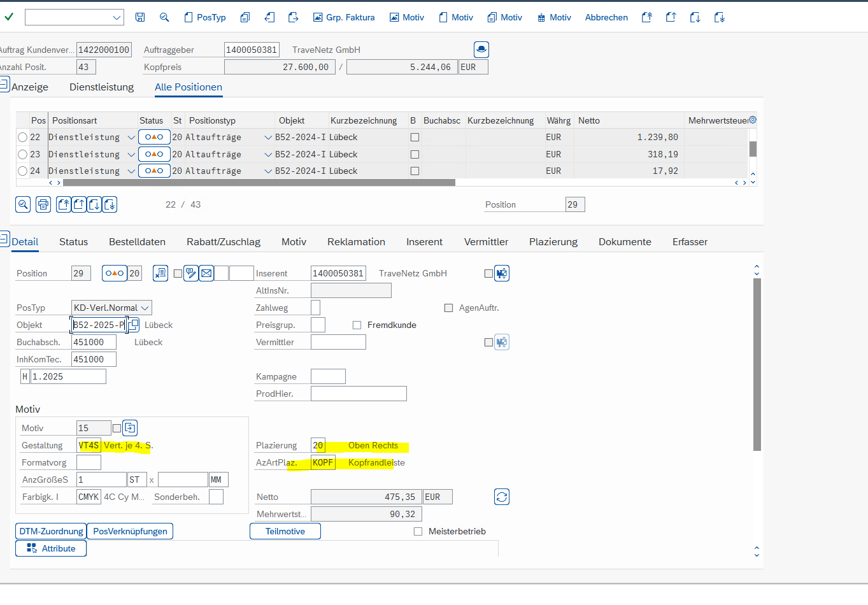Click the copy icon right of PosTyp
The image size is (868, 605).
pyautogui.click(x=245, y=17)
